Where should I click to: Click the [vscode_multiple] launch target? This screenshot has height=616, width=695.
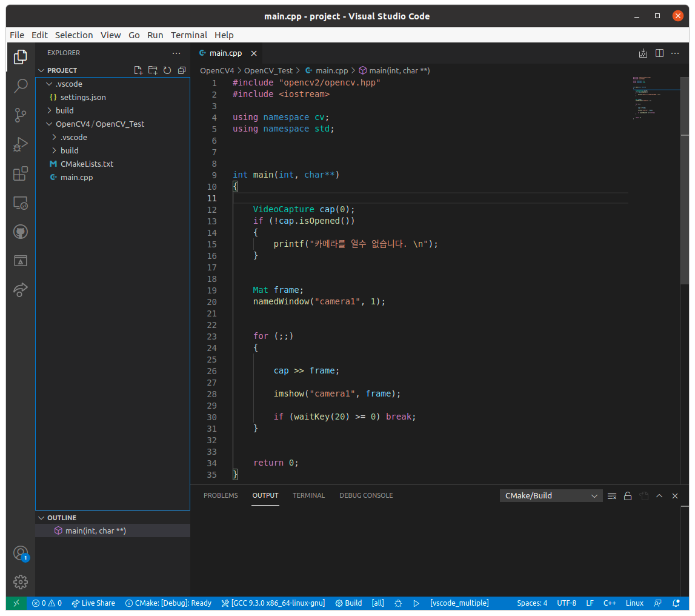459,603
